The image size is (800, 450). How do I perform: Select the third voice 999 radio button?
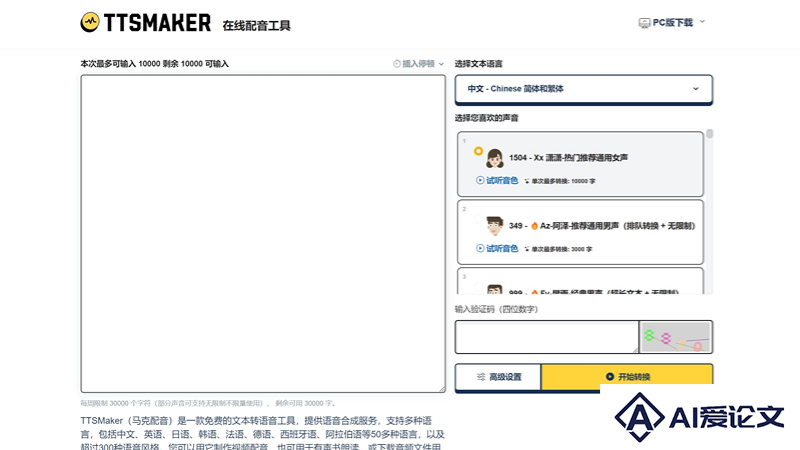[478, 287]
